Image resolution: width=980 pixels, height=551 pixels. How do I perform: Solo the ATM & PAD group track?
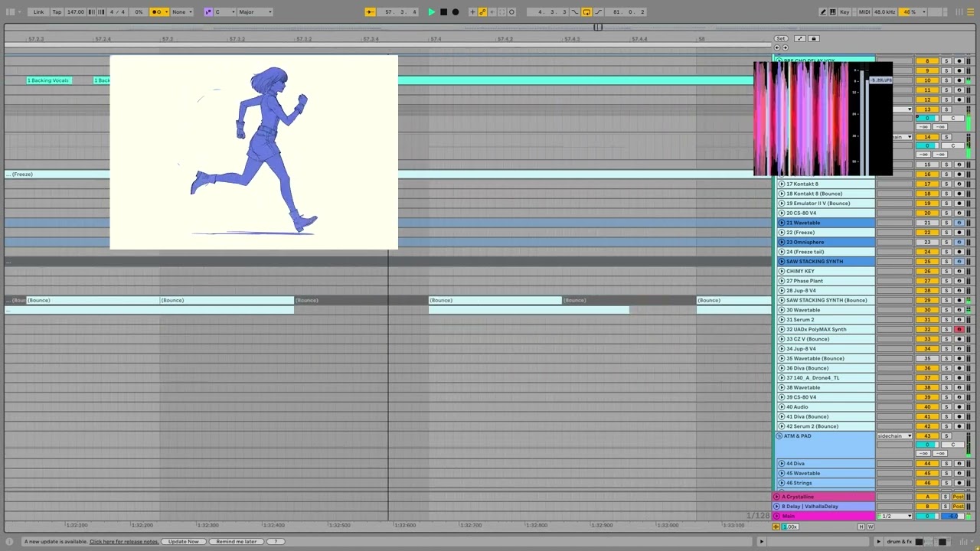(x=946, y=435)
